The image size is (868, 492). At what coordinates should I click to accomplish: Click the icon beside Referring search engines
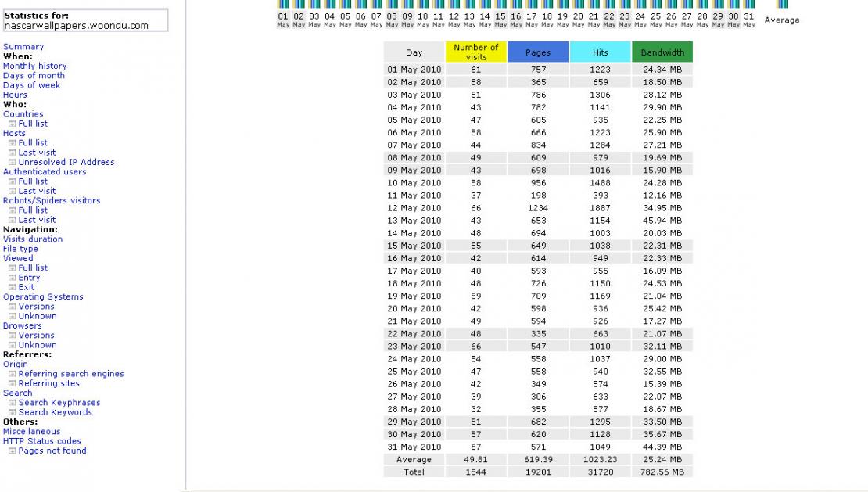[13, 374]
